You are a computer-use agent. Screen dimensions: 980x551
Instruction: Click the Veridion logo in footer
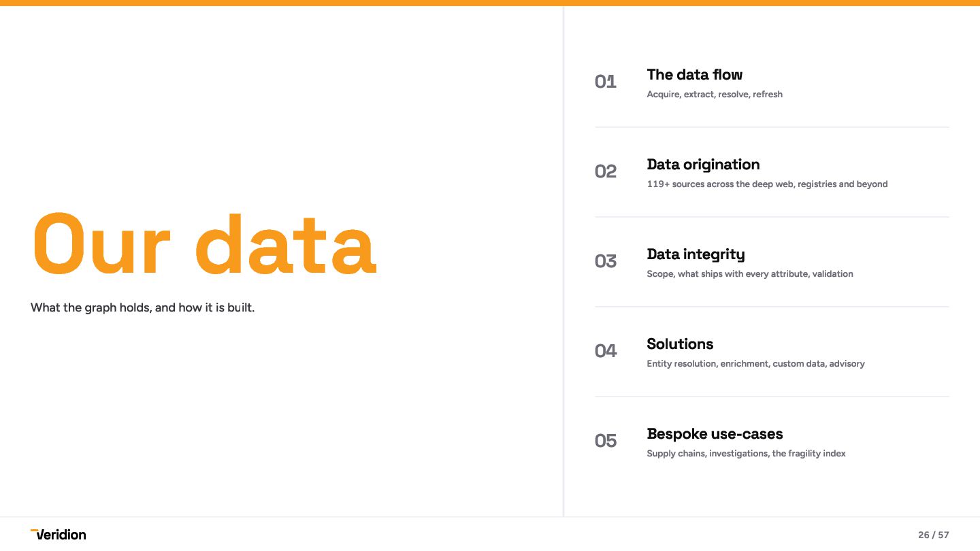coord(59,535)
